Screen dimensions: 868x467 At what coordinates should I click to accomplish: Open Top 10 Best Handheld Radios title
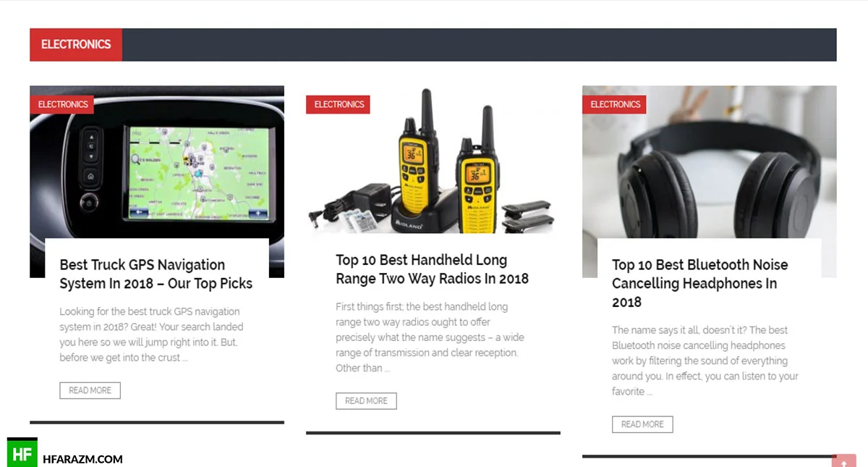pos(432,269)
